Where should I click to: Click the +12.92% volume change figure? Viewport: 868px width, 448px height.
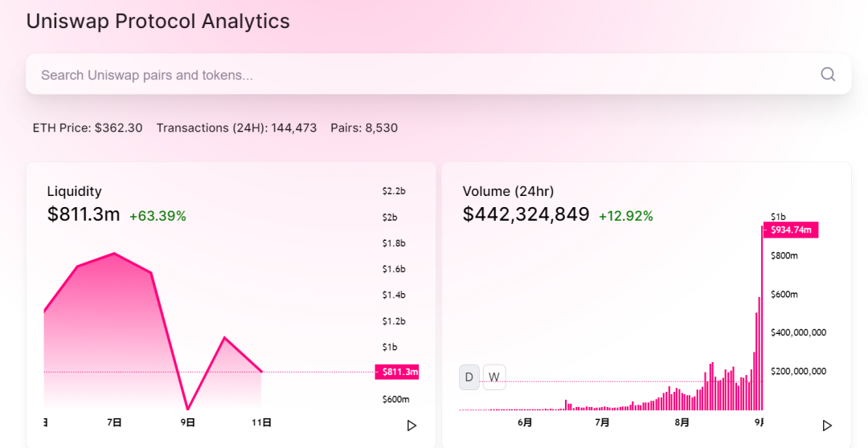pyautogui.click(x=625, y=216)
